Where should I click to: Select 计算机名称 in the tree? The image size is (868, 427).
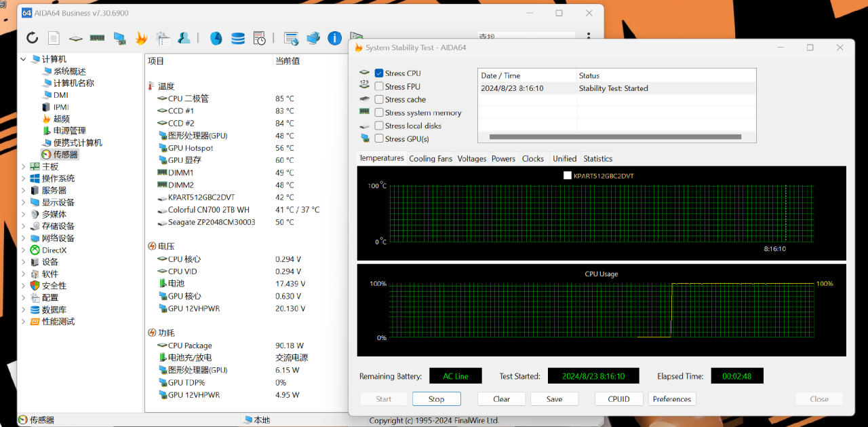(74, 83)
